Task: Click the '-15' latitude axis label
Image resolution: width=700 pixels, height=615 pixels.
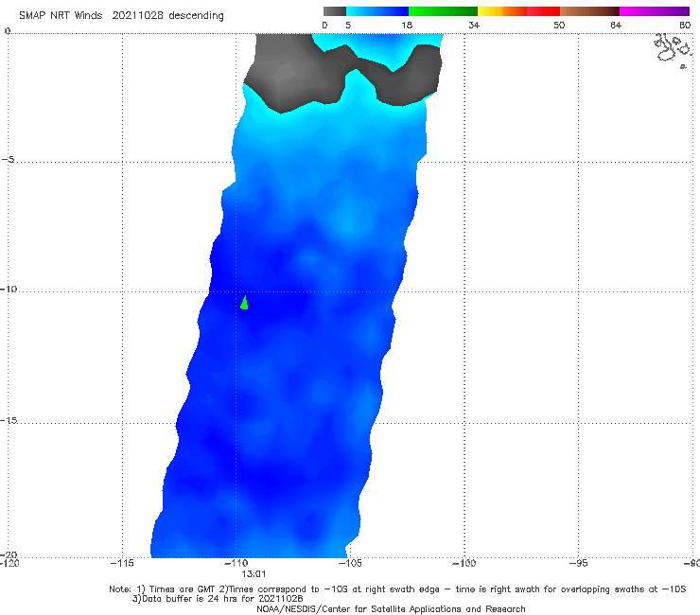Action: 9,420
